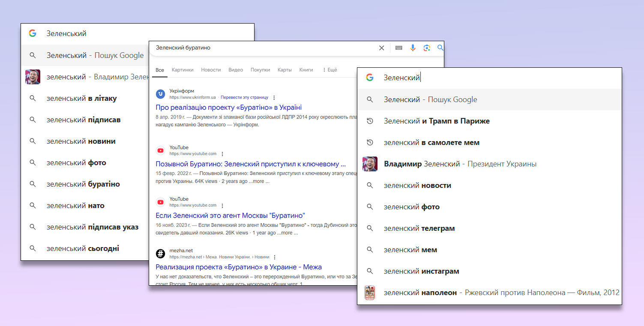The width and height of the screenshot is (644, 326).
Task: Open result Если Зеленский это агент Москвы
Action: [230, 215]
